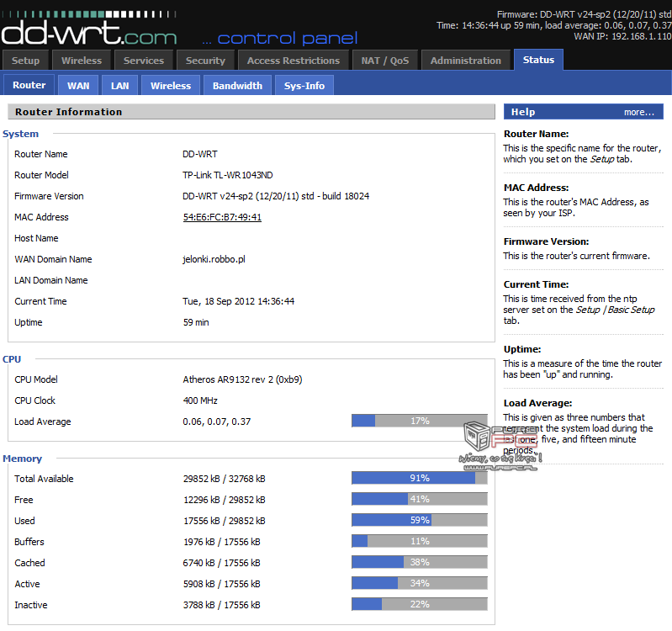Screen dimensions: 672x631
Task: Select the NAT / QoS tab
Action: point(384,61)
